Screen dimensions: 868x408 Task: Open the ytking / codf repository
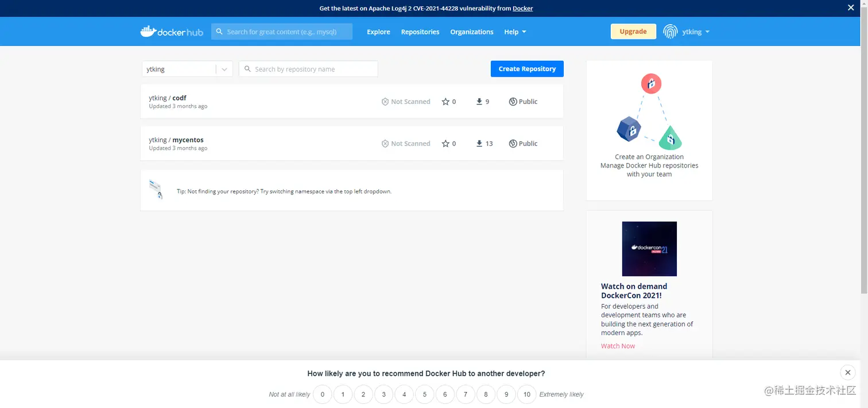tap(168, 98)
